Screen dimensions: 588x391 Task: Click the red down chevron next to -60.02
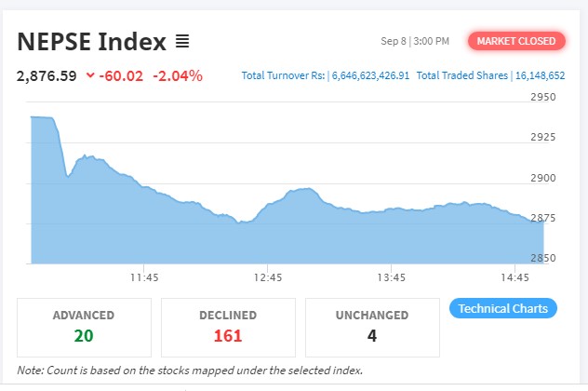pos(89,75)
